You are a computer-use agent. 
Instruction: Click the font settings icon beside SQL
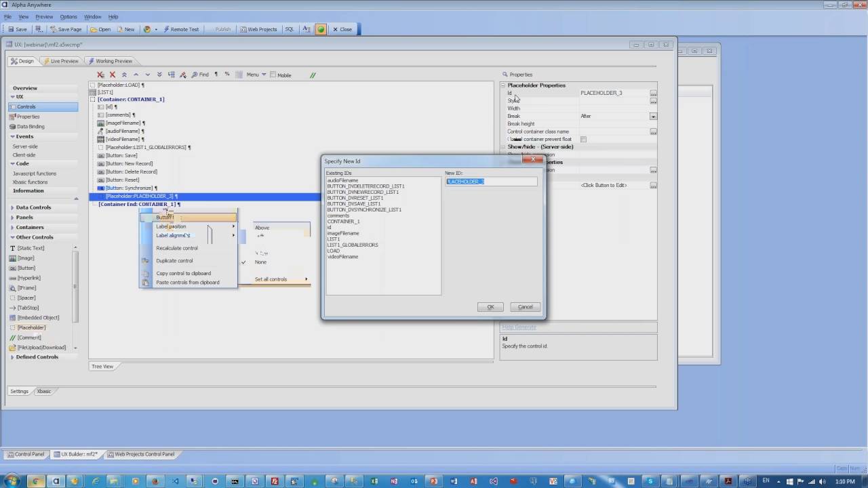pos(306,29)
